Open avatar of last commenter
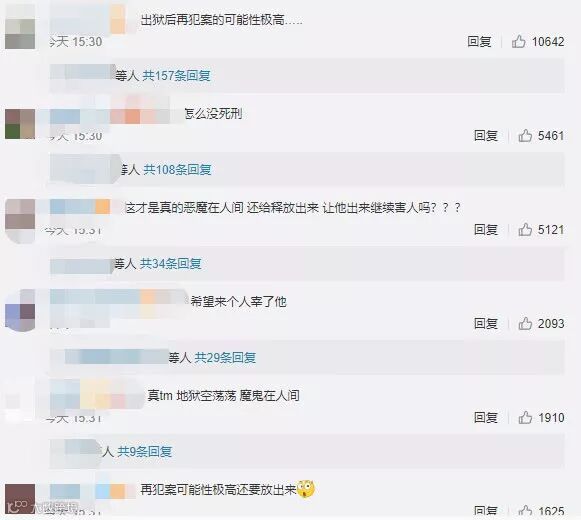 [x=20, y=499]
